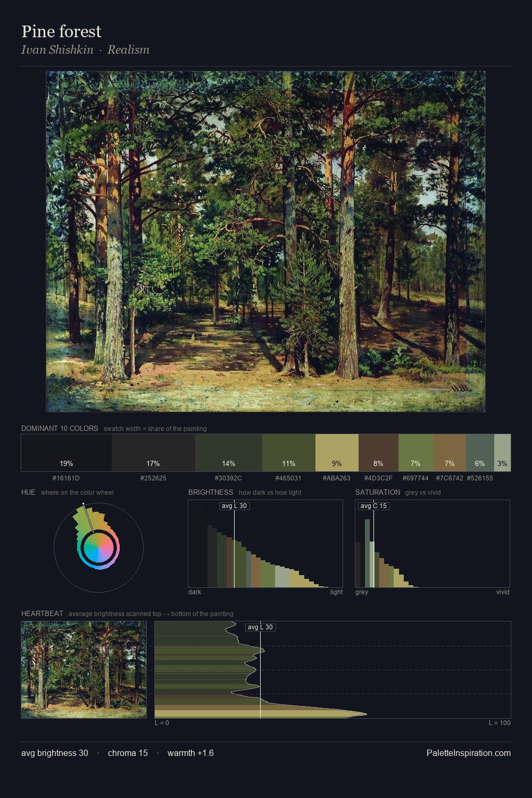
Task: Click hex code '#7C6742'
Action: [450, 478]
